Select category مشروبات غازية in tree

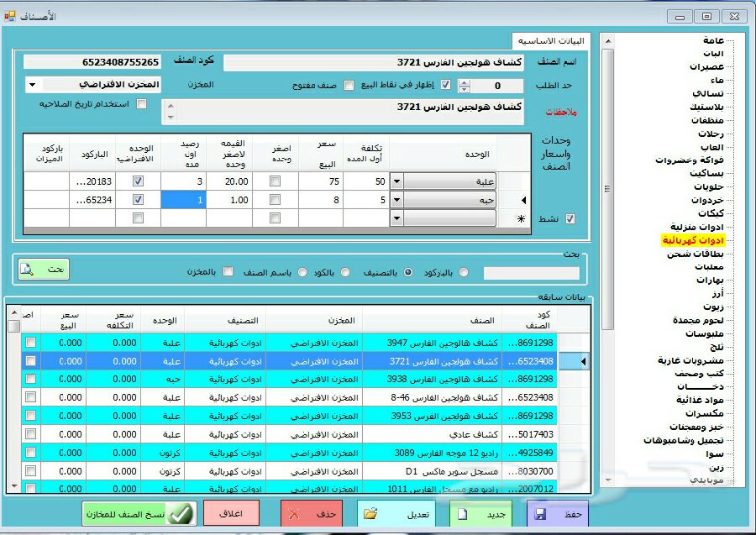(691, 360)
